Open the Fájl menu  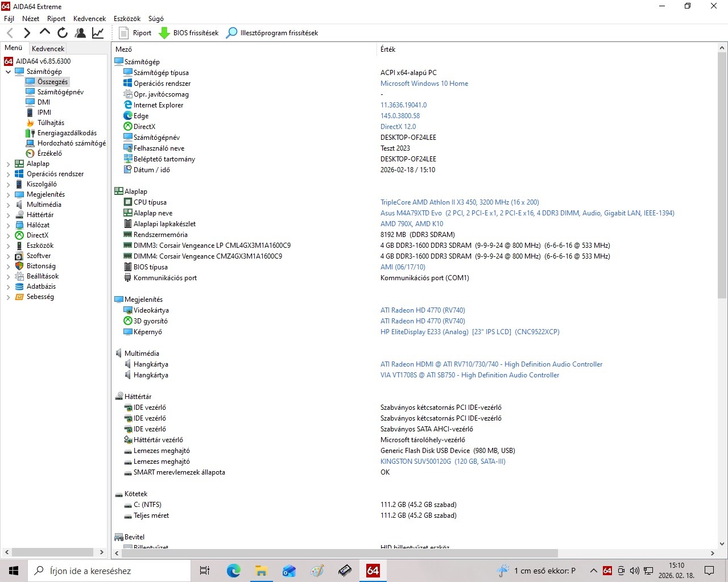(x=9, y=19)
